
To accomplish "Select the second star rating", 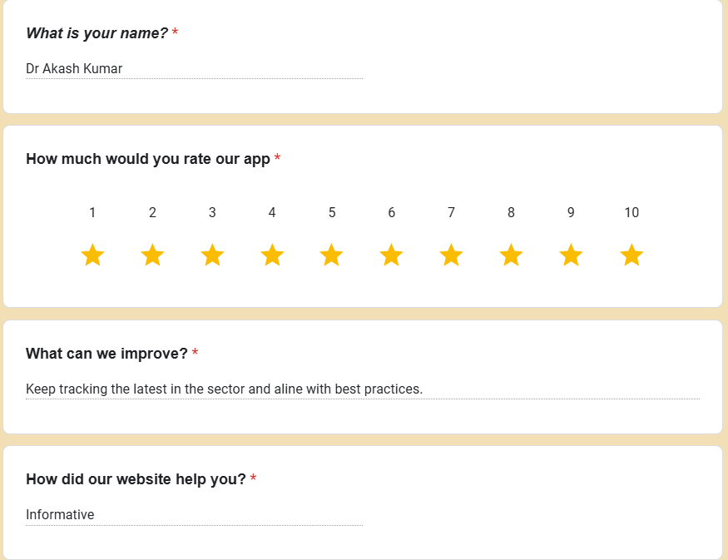I will (152, 255).
